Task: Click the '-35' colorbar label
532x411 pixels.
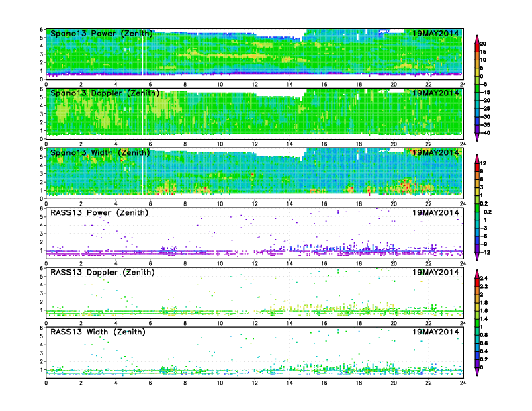Action: pos(485,125)
